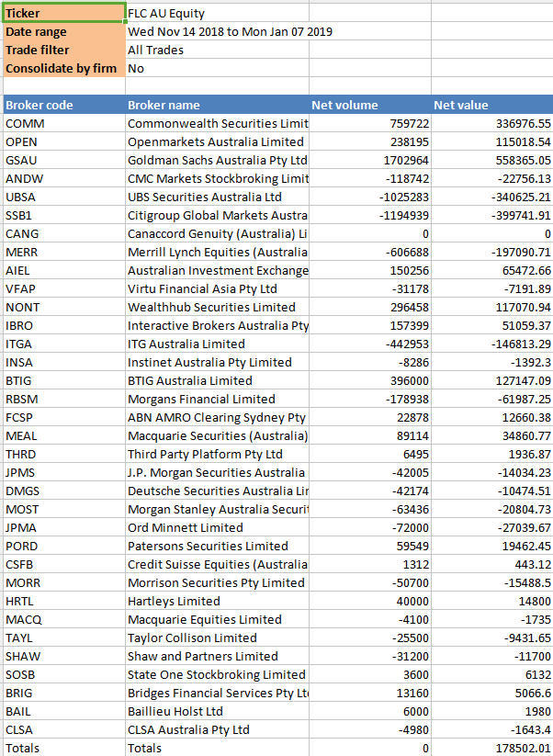
Task: Select the FCSP broker code cell
Action: 63,417
